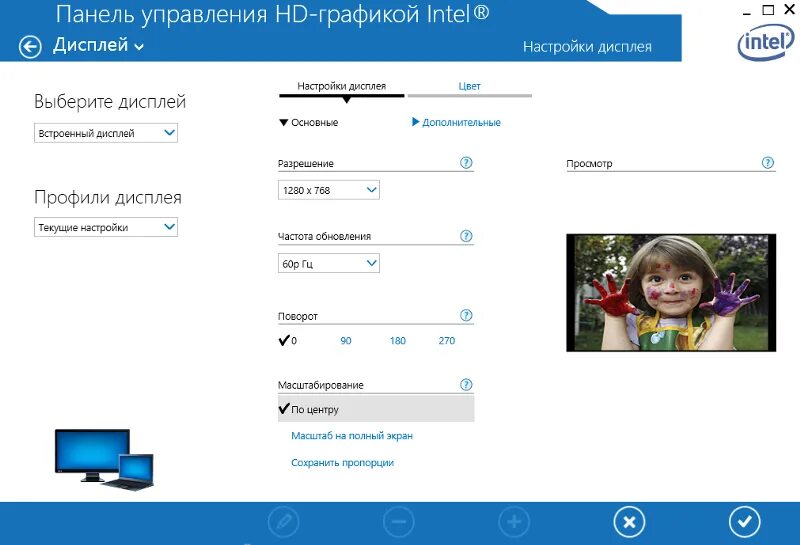Click the minus delete profile icon

398,522
